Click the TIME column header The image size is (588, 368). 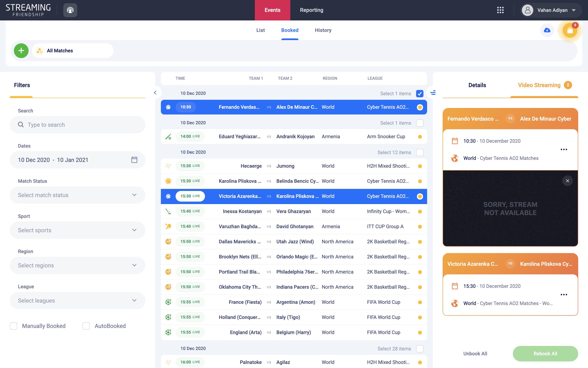point(180,78)
